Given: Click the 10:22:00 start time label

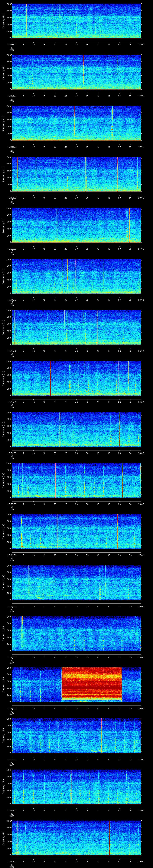Looking at the screenshot, I should click(12, 351).
